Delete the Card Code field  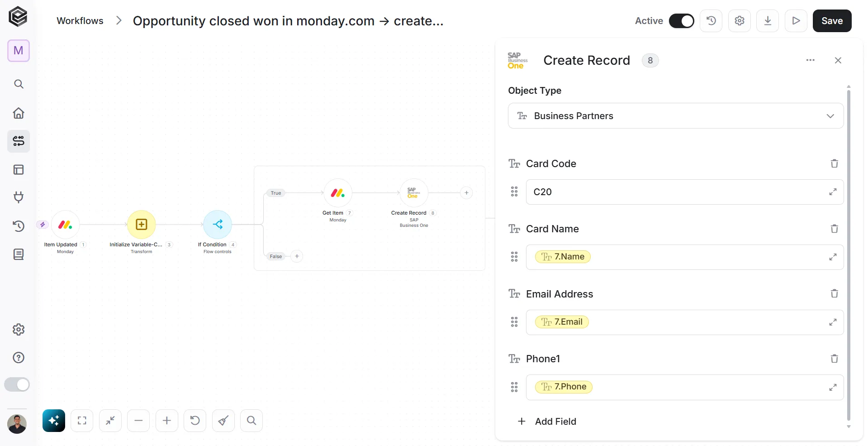pyautogui.click(x=835, y=163)
